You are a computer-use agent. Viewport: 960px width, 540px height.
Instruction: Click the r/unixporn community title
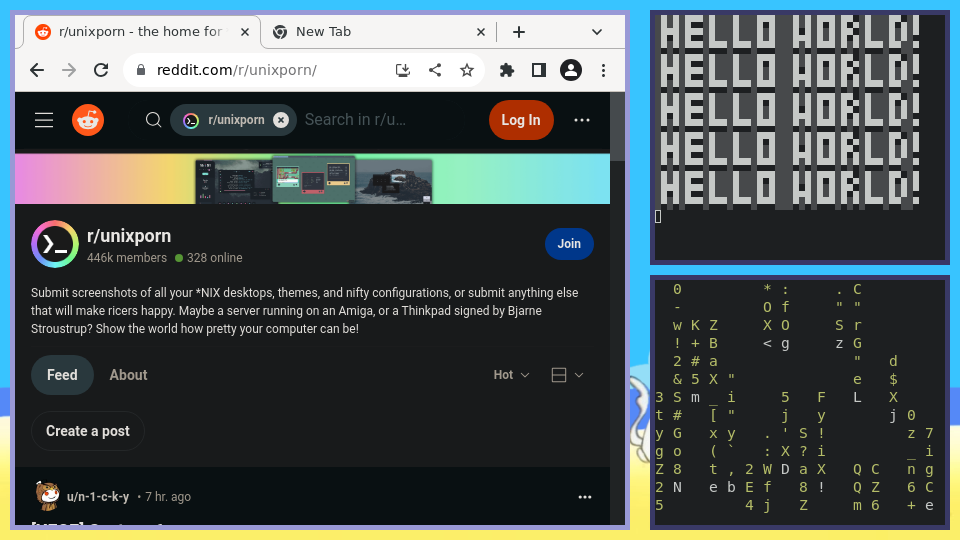(129, 236)
